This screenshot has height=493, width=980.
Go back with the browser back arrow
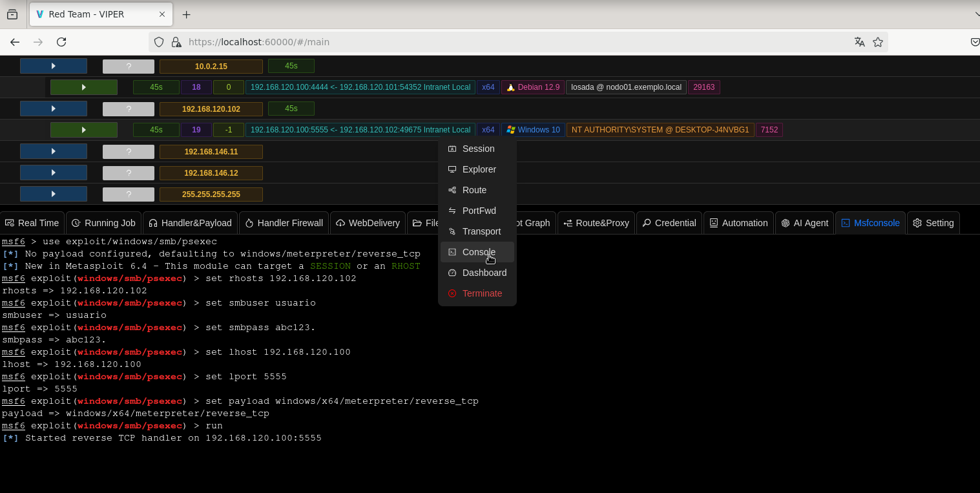click(15, 42)
